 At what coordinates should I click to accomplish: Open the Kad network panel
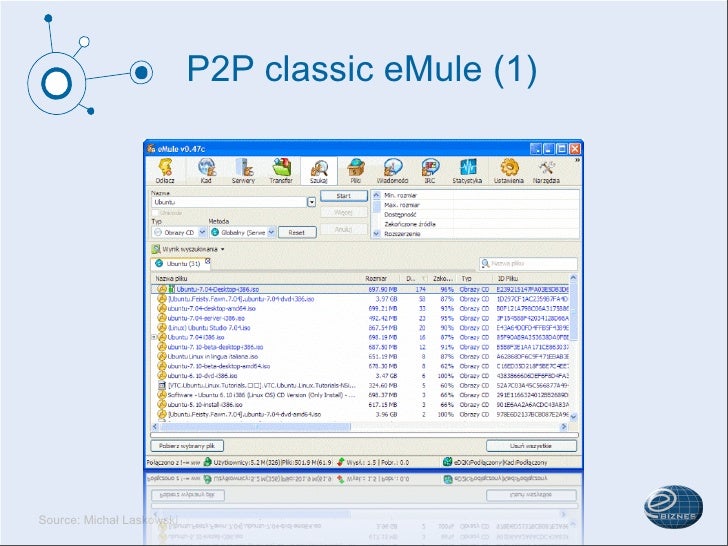click(207, 168)
